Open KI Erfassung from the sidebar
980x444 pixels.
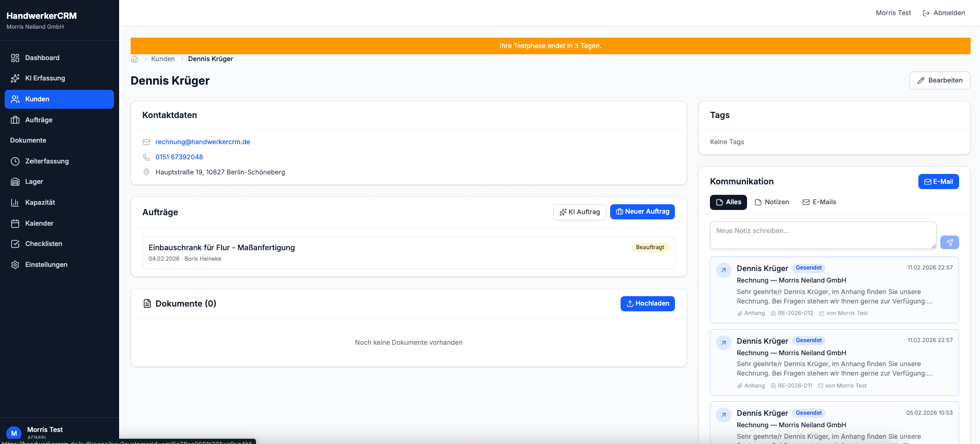click(45, 78)
